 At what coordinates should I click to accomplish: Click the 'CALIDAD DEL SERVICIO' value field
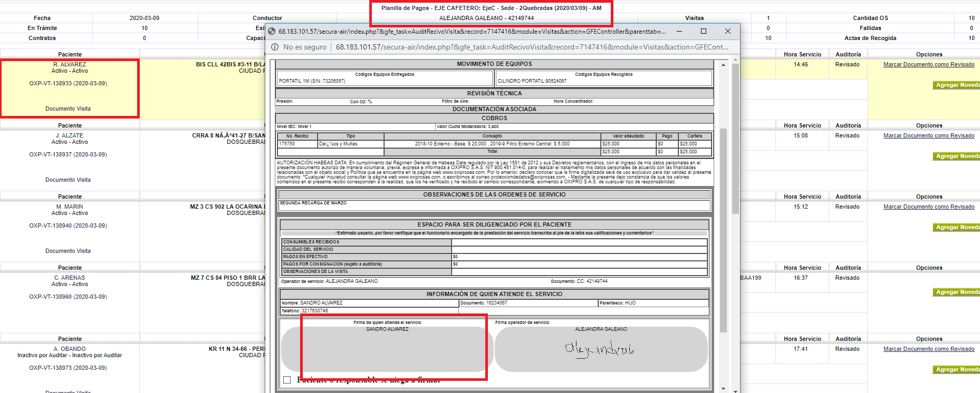coord(579,250)
